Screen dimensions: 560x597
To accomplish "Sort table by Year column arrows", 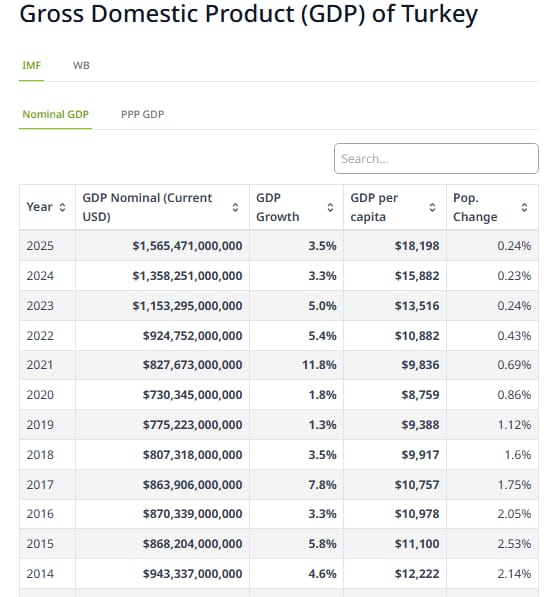I will pyautogui.click(x=62, y=207).
